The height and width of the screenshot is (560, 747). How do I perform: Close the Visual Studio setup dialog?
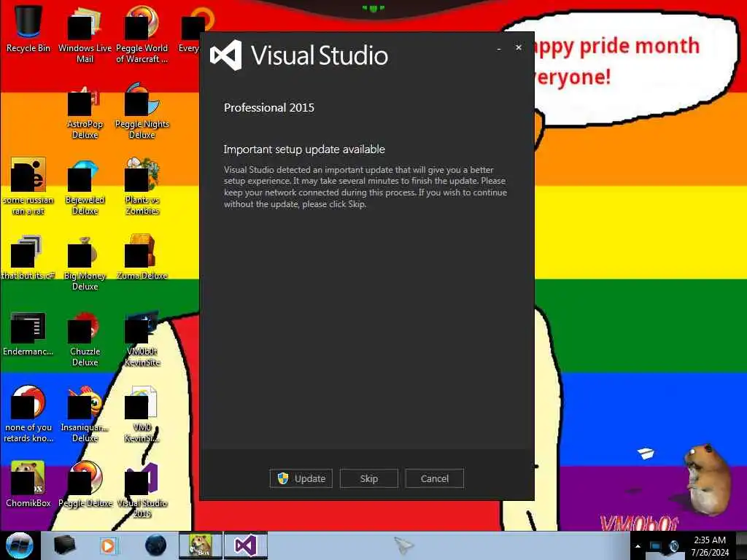click(x=519, y=47)
